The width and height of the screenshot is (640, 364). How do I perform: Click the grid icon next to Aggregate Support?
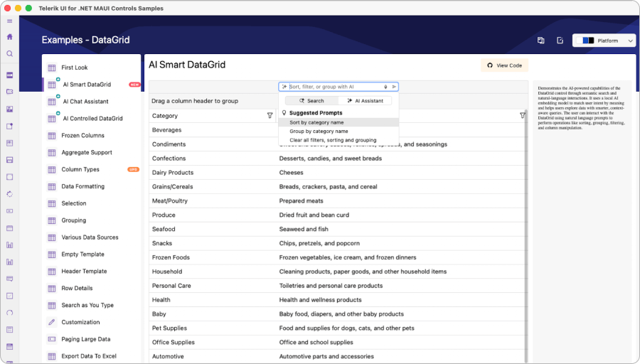pyautogui.click(x=52, y=153)
